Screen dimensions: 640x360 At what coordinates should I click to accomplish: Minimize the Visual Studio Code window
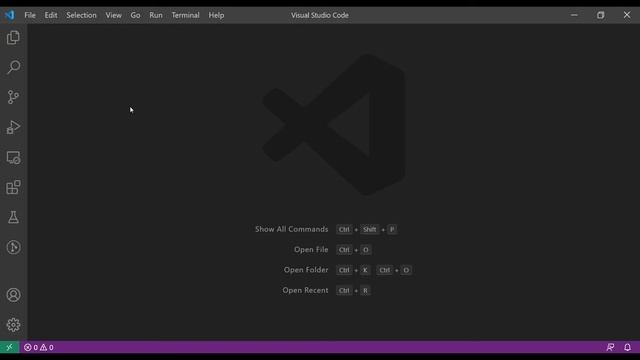click(574, 15)
